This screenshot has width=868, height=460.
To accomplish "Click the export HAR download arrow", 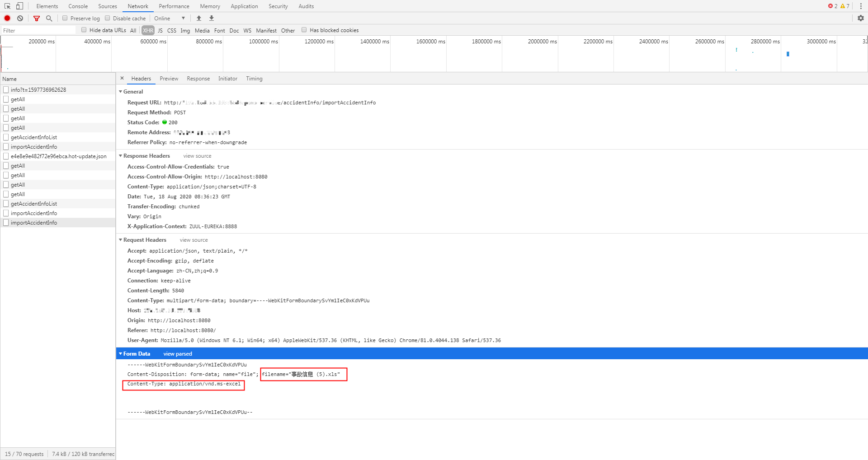I will [212, 18].
